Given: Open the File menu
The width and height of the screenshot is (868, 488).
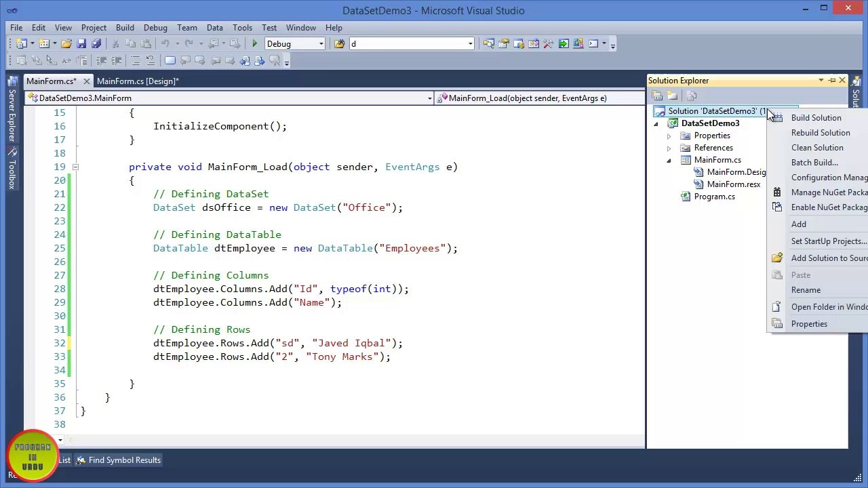Looking at the screenshot, I should point(16,28).
